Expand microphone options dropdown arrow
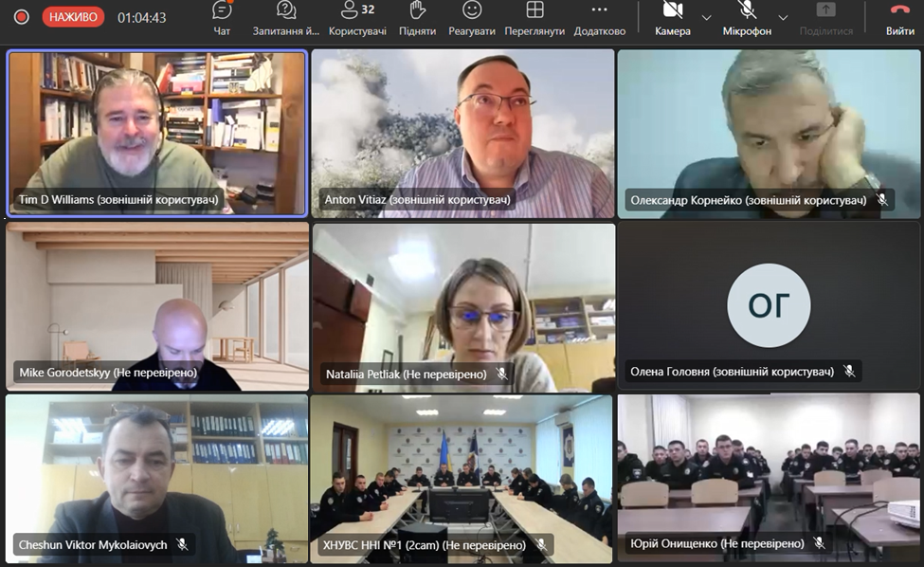The width and height of the screenshot is (924, 567). 783,18
